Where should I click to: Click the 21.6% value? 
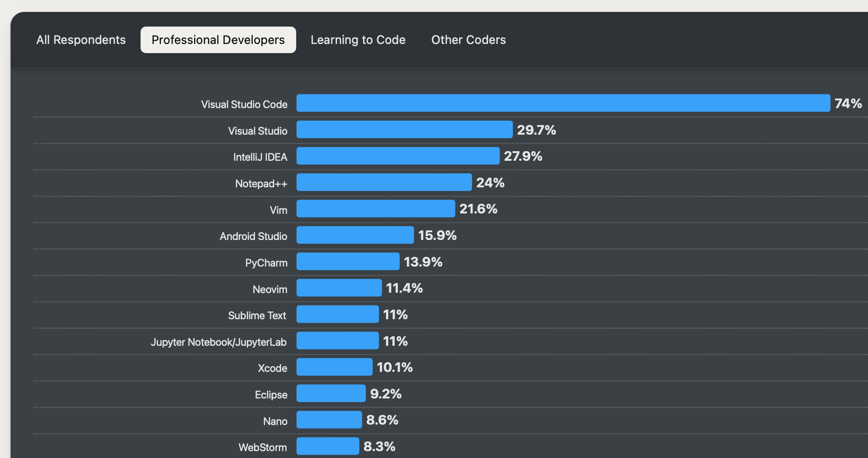(478, 209)
